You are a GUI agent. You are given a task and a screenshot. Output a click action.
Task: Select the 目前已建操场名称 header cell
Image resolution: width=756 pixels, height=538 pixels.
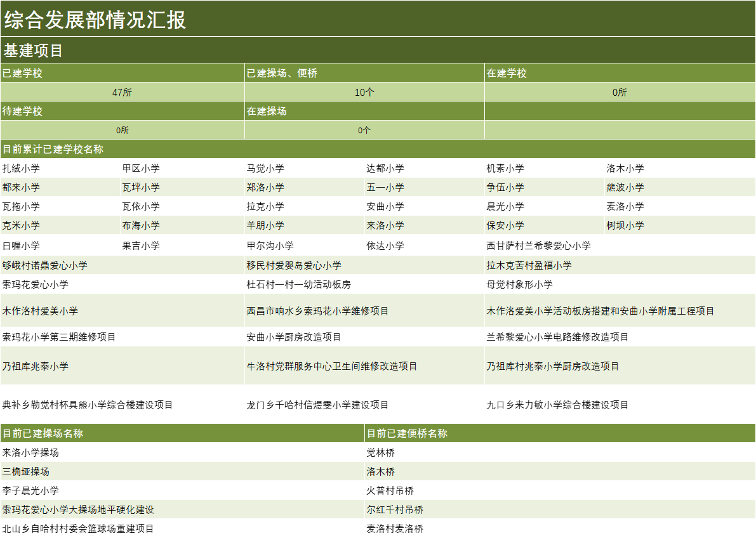pos(182,433)
